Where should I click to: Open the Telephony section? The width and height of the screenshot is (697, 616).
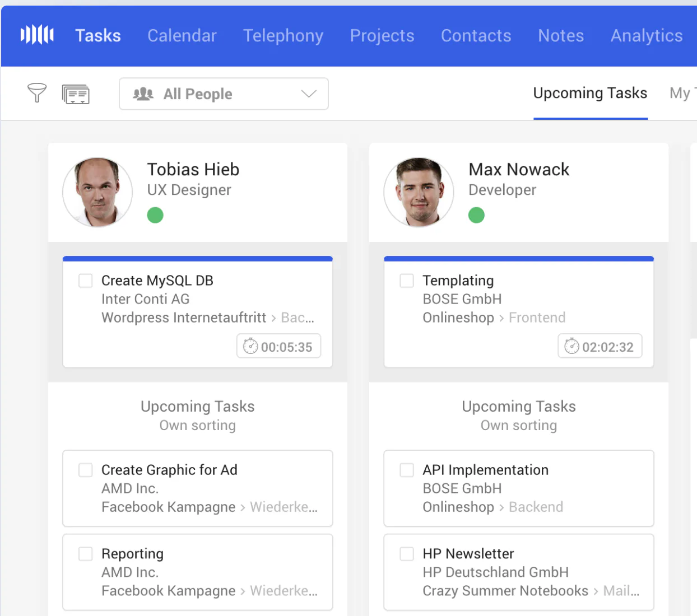[x=283, y=35]
